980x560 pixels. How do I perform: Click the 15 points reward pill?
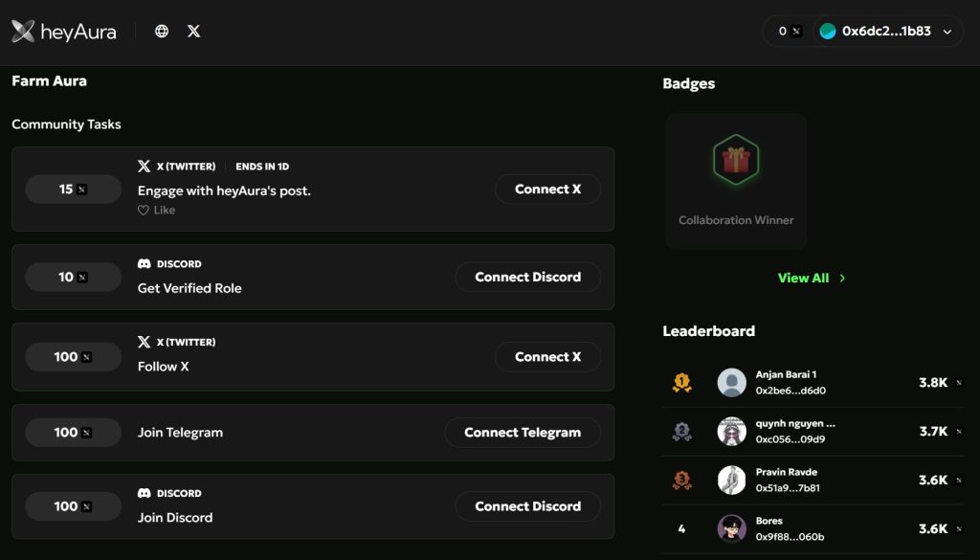[73, 190]
